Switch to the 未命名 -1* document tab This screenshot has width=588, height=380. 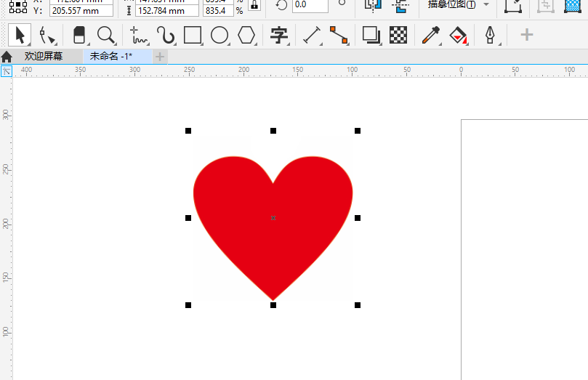[111, 56]
